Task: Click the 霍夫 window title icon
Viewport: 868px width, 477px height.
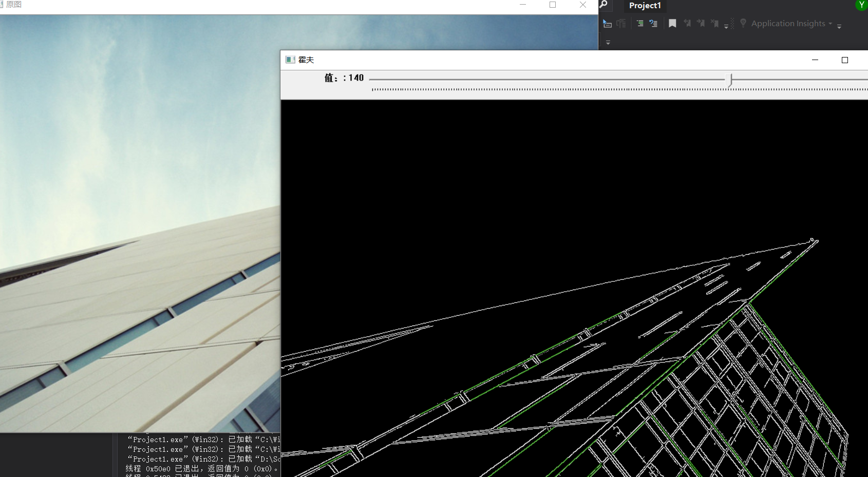Action: pyautogui.click(x=290, y=60)
